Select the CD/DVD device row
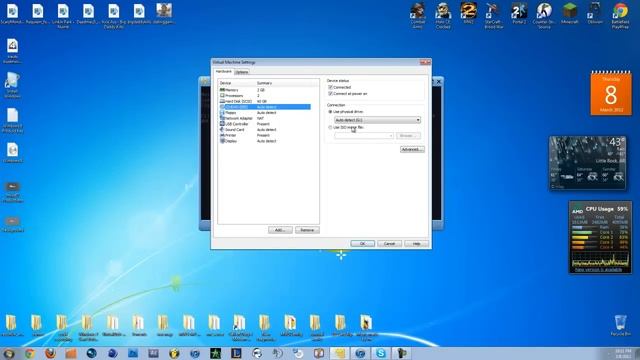640x360 pixels. tap(265, 107)
